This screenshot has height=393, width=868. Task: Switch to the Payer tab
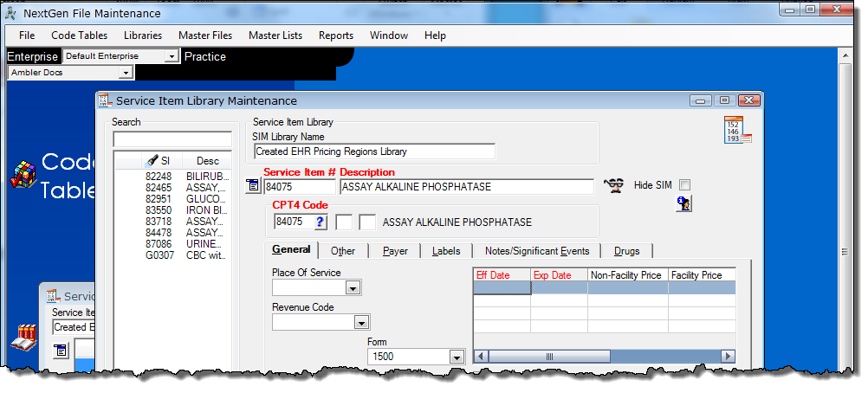(x=395, y=251)
